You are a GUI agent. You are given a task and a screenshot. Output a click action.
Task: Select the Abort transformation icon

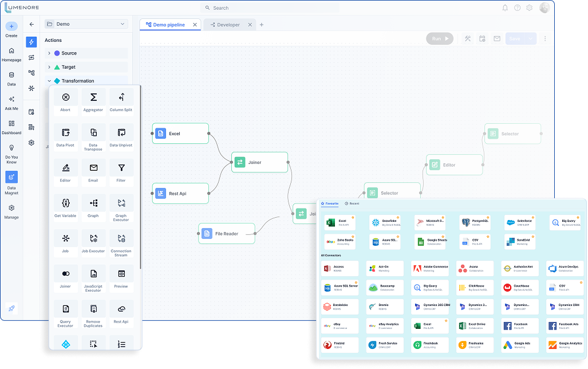[66, 97]
